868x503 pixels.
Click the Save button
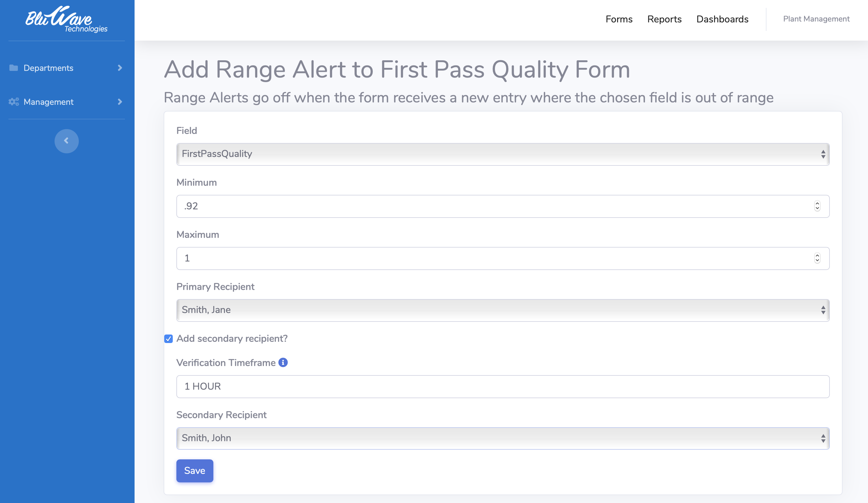(x=195, y=471)
